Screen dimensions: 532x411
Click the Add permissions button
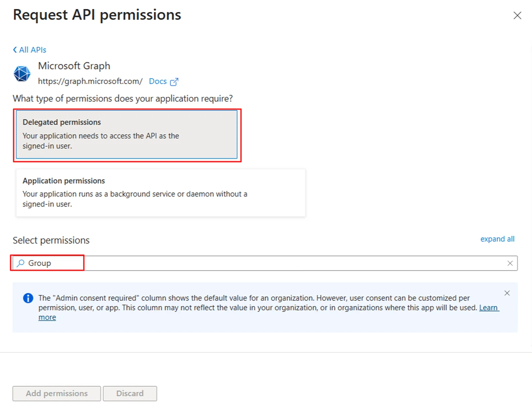[56, 393]
